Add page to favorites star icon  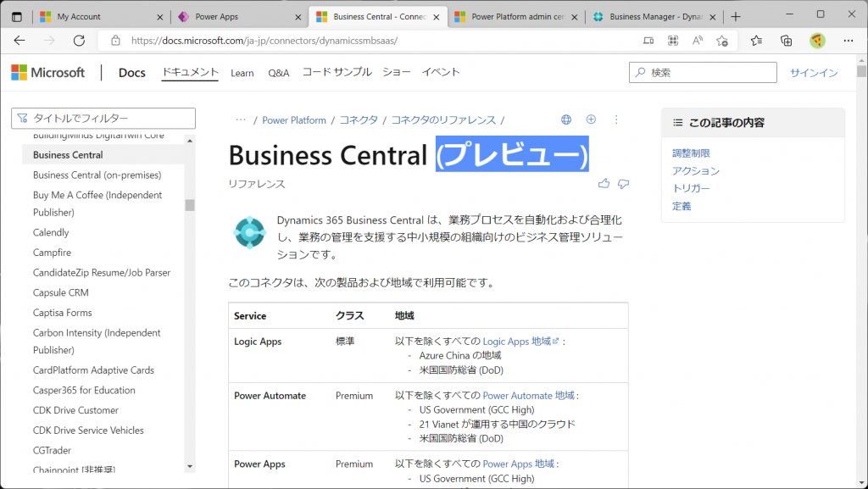[x=722, y=41]
